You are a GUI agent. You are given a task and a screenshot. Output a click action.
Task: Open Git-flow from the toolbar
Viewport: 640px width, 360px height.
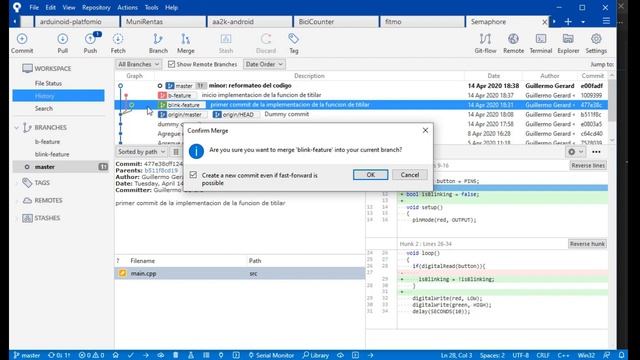coord(485,43)
